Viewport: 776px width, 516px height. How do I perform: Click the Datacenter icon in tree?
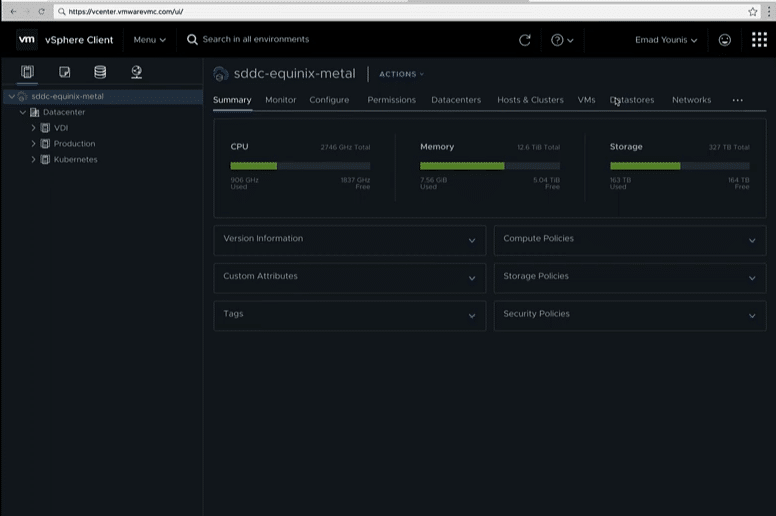pos(35,112)
